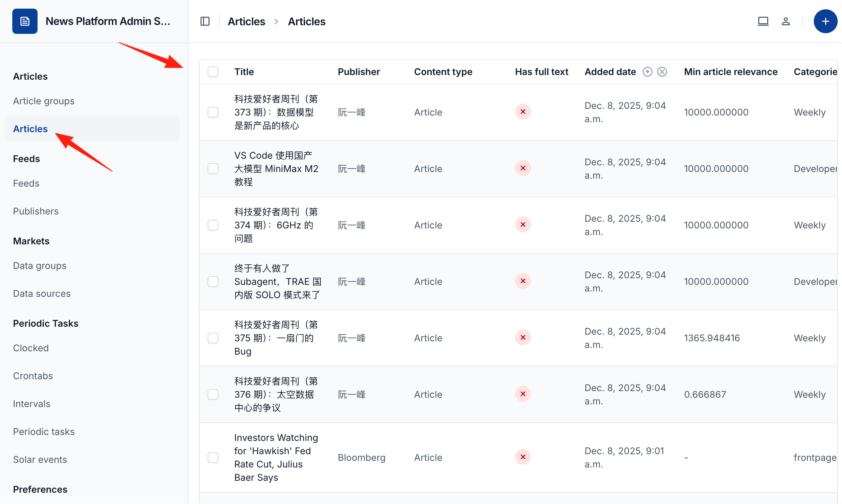Remove the Added date sorting
The height and width of the screenshot is (504, 842).
coord(662,72)
